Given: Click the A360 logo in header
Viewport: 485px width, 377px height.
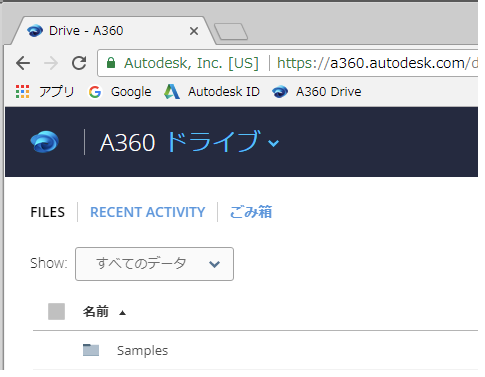Looking at the screenshot, I should (45, 142).
